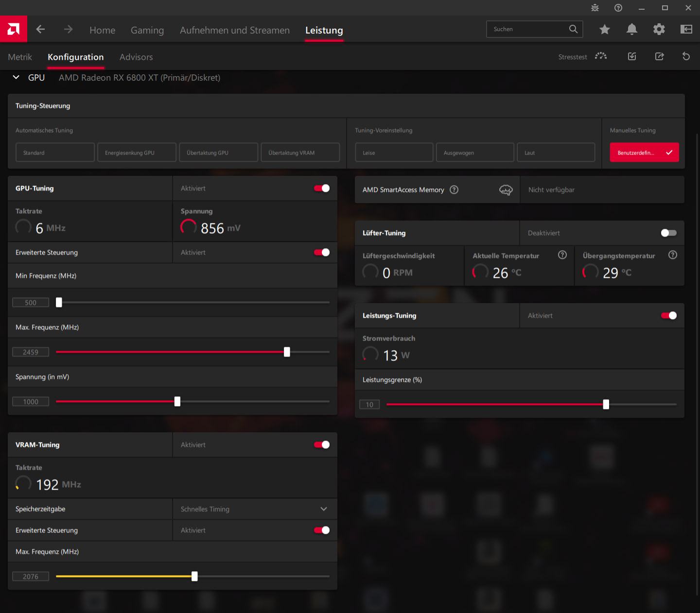
Task: Click the Spannung (in mV) slider handle
Action: click(x=177, y=402)
